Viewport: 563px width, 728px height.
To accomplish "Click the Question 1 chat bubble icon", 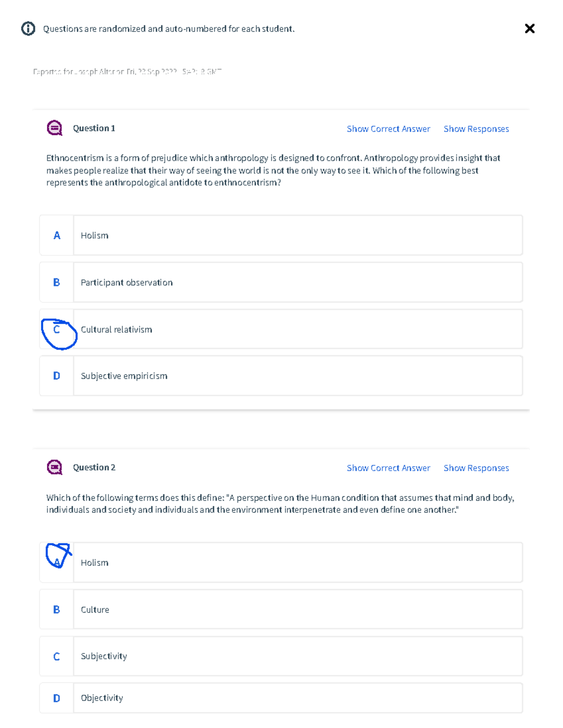I will click(54, 128).
